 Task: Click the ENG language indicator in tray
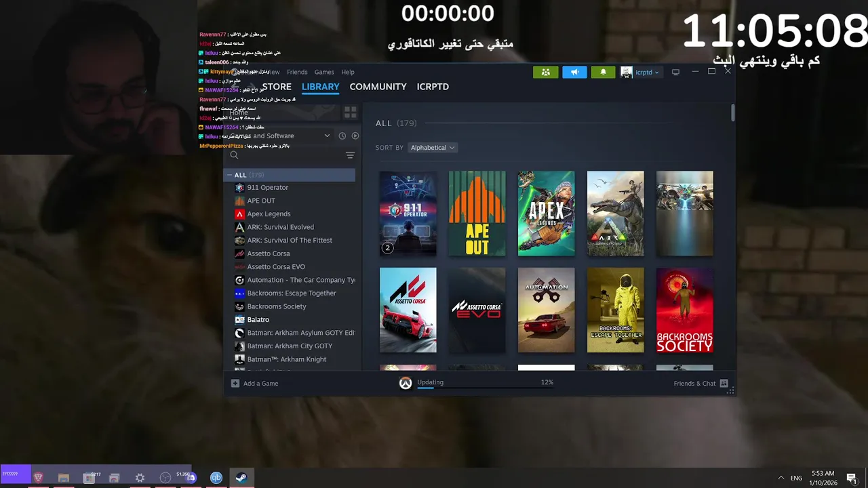(x=796, y=478)
